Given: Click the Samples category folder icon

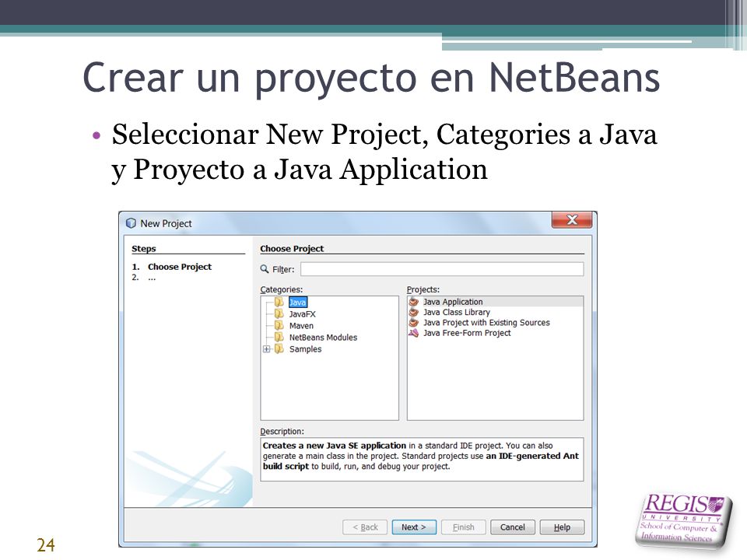Looking at the screenshot, I should click(x=279, y=349).
